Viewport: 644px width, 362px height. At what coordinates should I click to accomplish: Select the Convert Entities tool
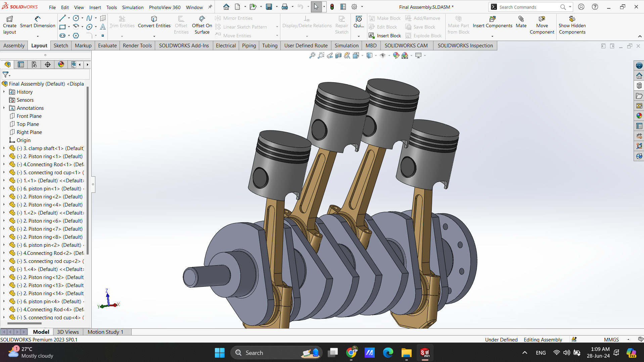(x=154, y=22)
